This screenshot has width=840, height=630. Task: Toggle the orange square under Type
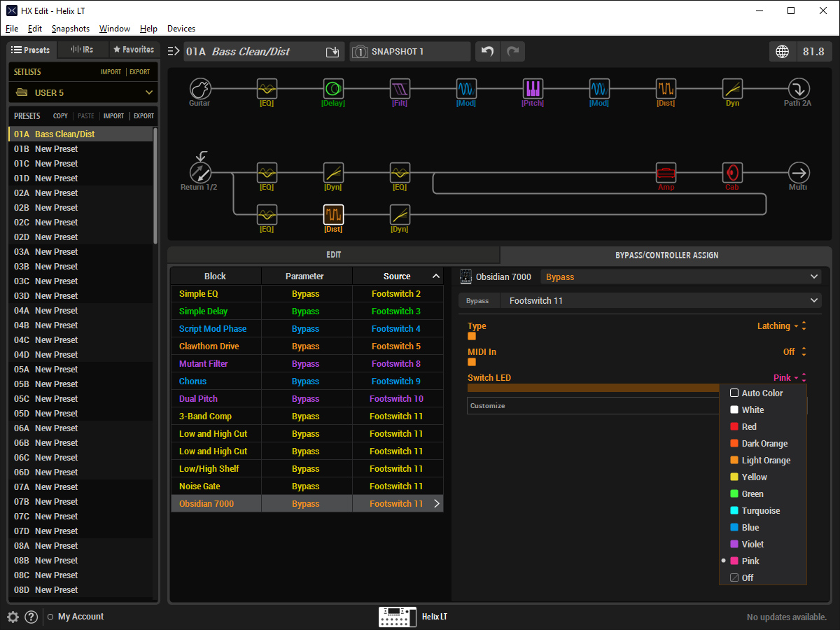point(472,336)
